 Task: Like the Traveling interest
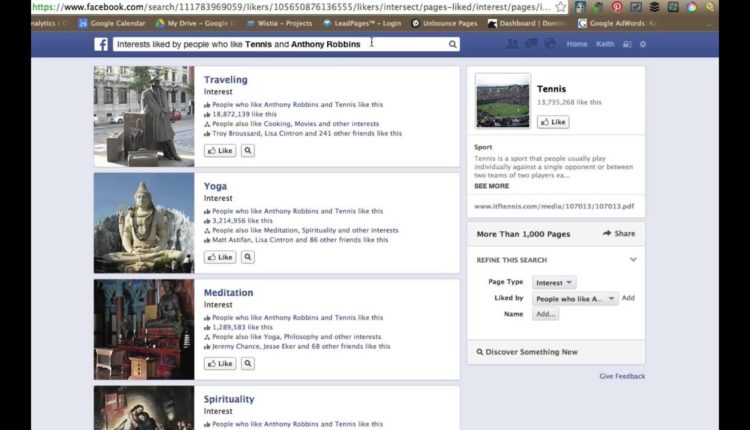click(220, 151)
